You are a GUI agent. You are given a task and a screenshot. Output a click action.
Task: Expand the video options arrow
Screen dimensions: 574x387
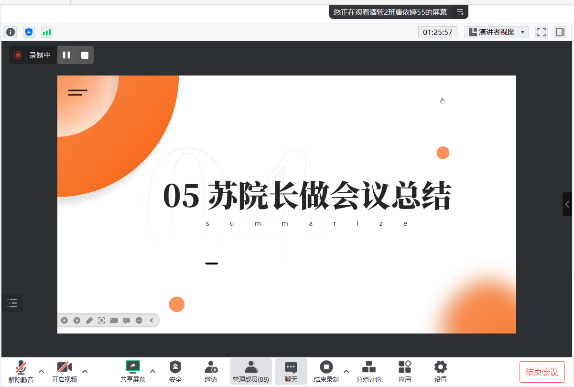tap(85, 371)
